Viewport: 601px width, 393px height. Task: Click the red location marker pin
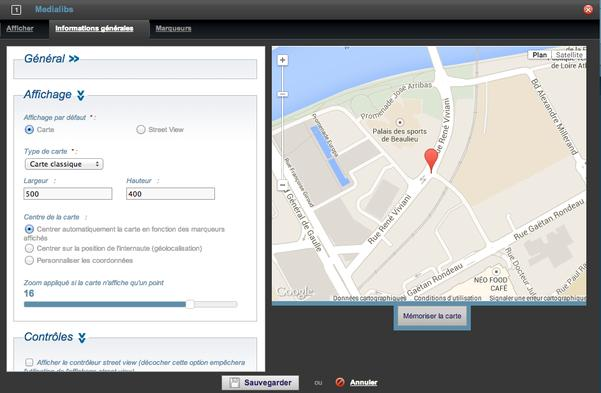(x=431, y=160)
